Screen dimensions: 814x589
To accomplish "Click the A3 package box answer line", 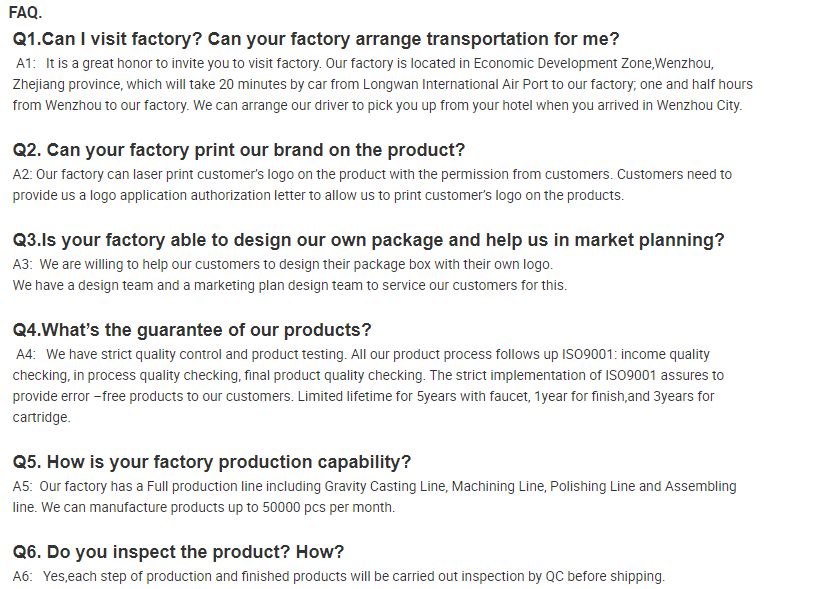I will coord(283,265).
